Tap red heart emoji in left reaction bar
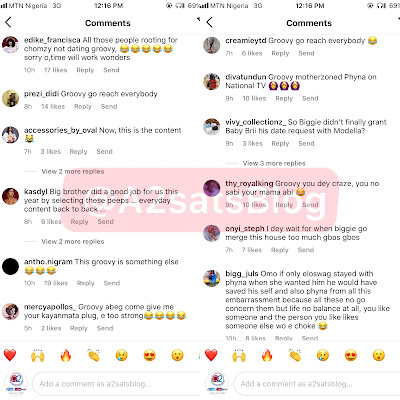400x400 pixels. [10, 355]
